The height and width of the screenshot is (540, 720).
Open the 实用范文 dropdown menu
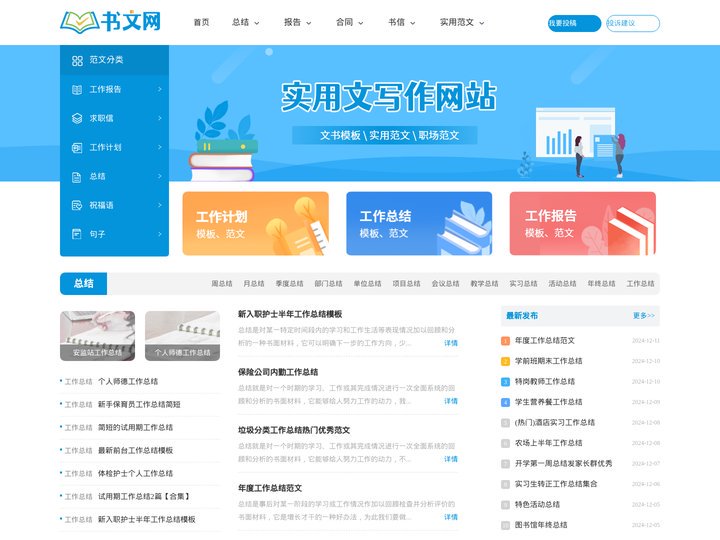coord(462,22)
